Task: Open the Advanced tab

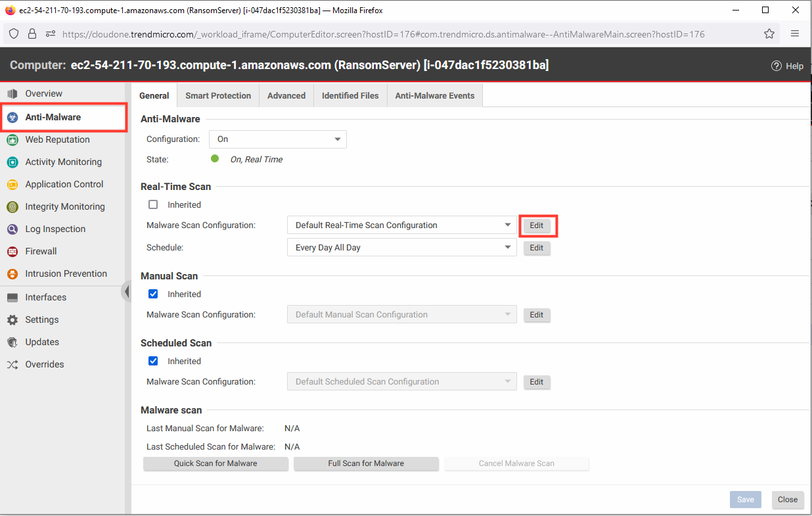Action: tap(286, 95)
